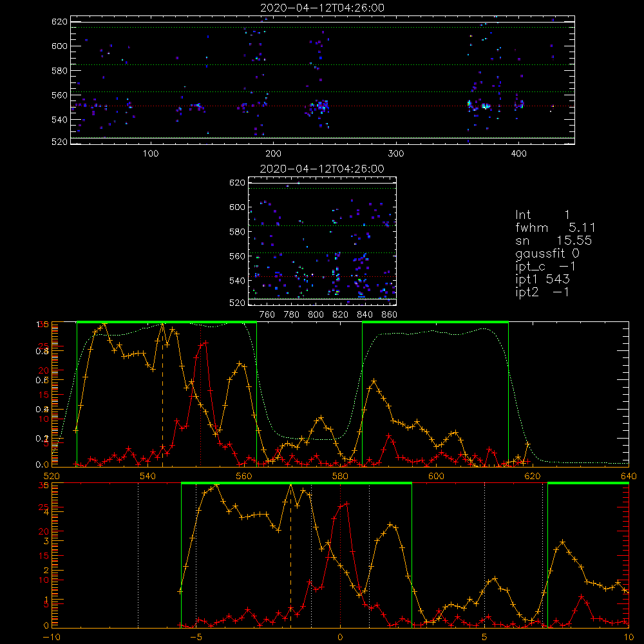Click x-axis label -10 on bottom plot
Viewport: 644px width, 644px height.
tap(52, 637)
